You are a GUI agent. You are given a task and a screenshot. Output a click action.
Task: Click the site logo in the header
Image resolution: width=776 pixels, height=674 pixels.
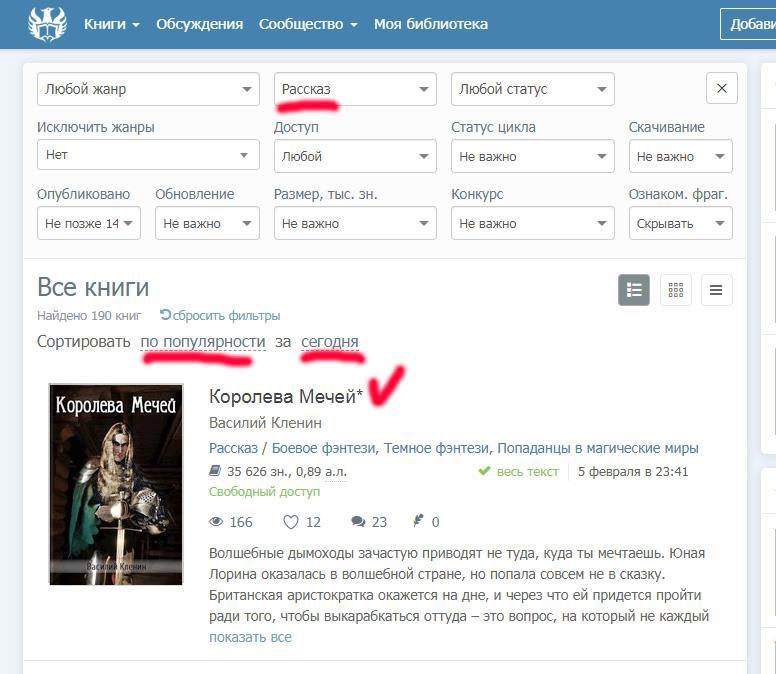[46, 24]
